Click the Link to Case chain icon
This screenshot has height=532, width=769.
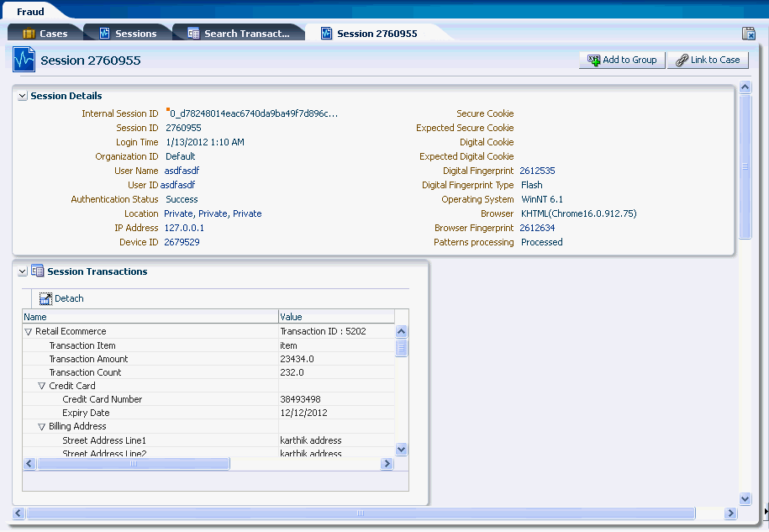coord(682,61)
